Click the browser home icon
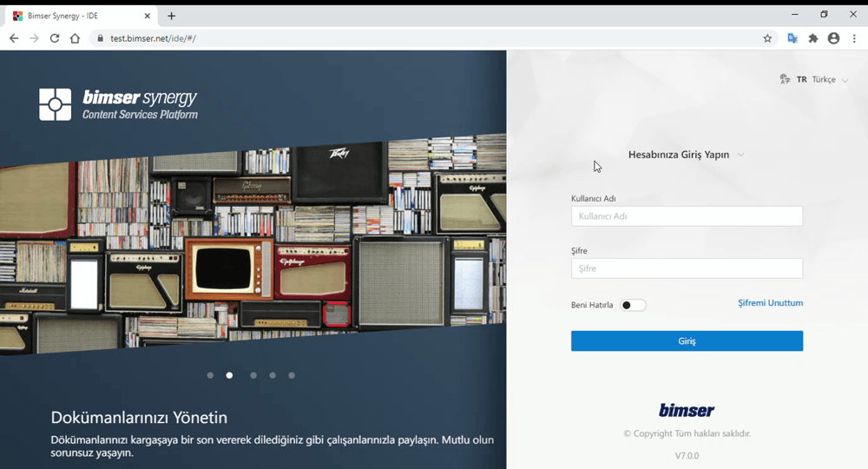This screenshot has height=469, width=868. 75,38
